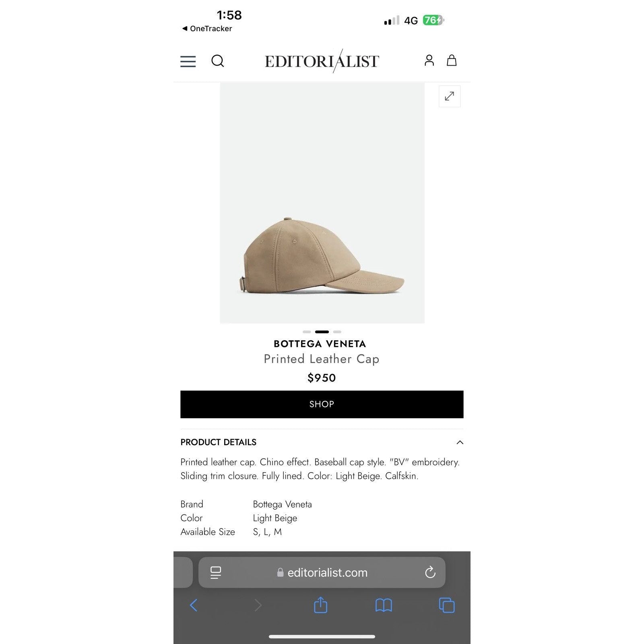Screen dimensions: 644x644
Task: Reload the page in Safari
Action: [430, 572]
